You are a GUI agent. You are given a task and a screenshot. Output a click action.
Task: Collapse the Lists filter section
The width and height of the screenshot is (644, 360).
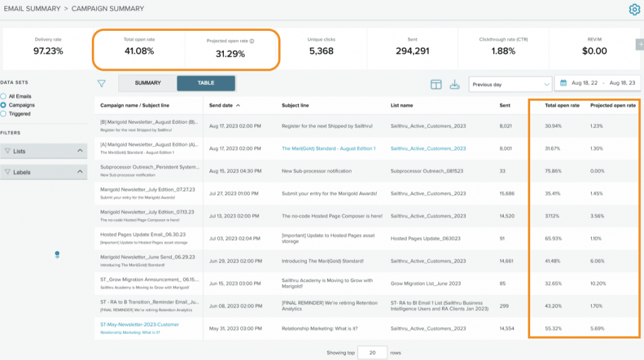pyautogui.click(x=80, y=151)
